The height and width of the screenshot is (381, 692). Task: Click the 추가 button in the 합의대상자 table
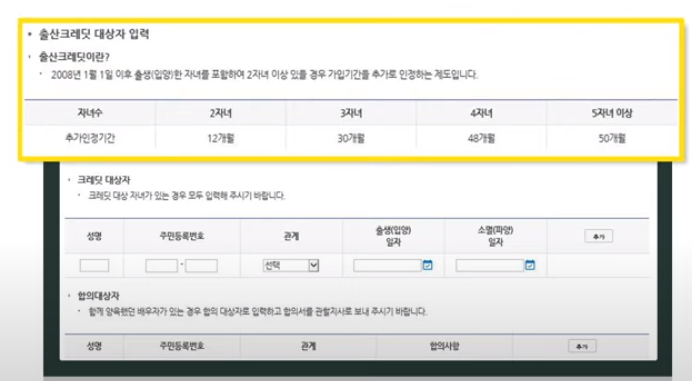pyautogui.click(x=582, y=346)
